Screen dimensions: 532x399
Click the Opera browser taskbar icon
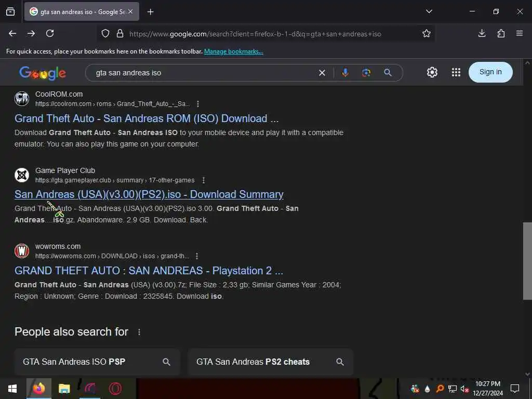pyautogui.click(x=115, y=389)
